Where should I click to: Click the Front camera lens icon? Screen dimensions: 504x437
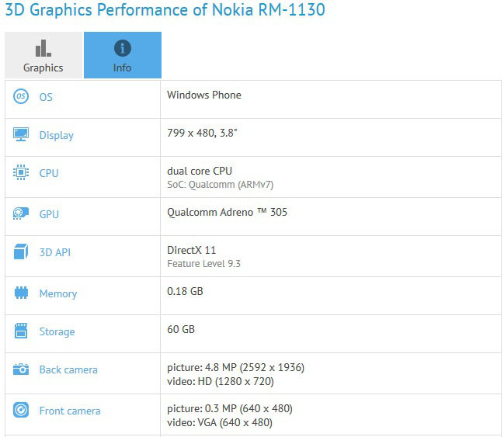21,411
